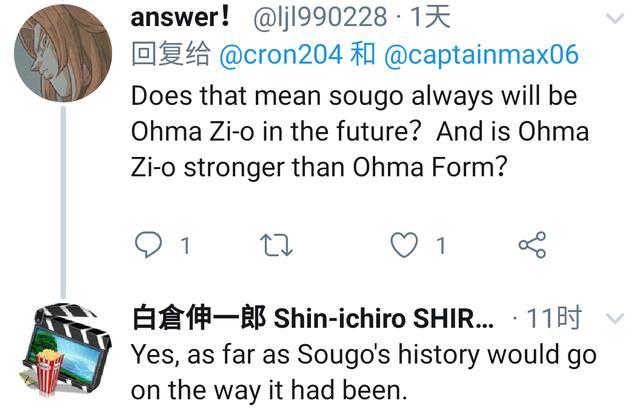Reply to the answer! tweet
Image resolution: width=640 pixels, height=412 pixels.
148,244
